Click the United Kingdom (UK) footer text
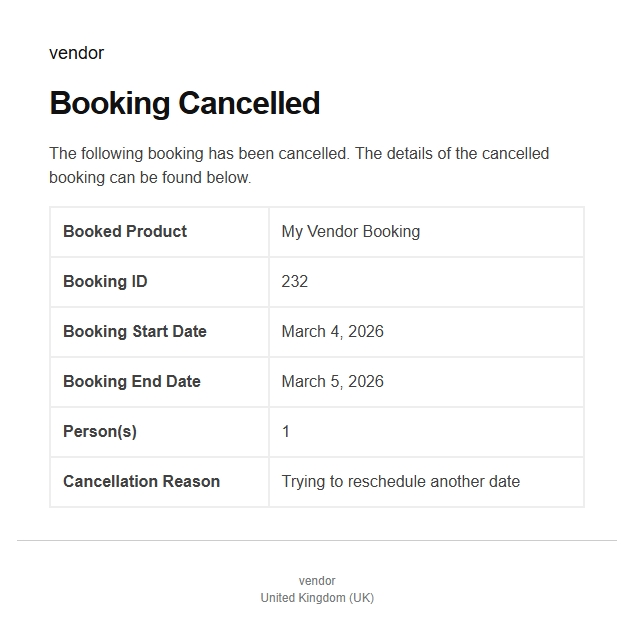 point(317,598)
